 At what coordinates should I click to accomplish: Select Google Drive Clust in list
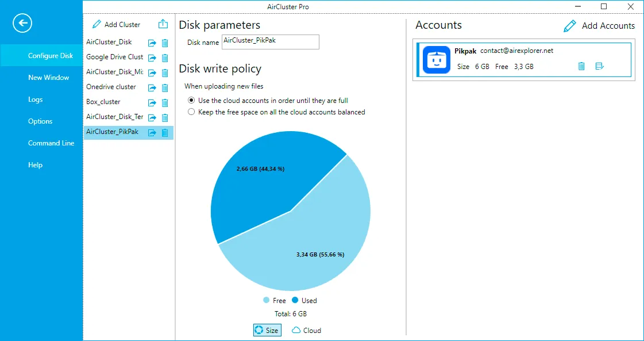click(114, 57)
